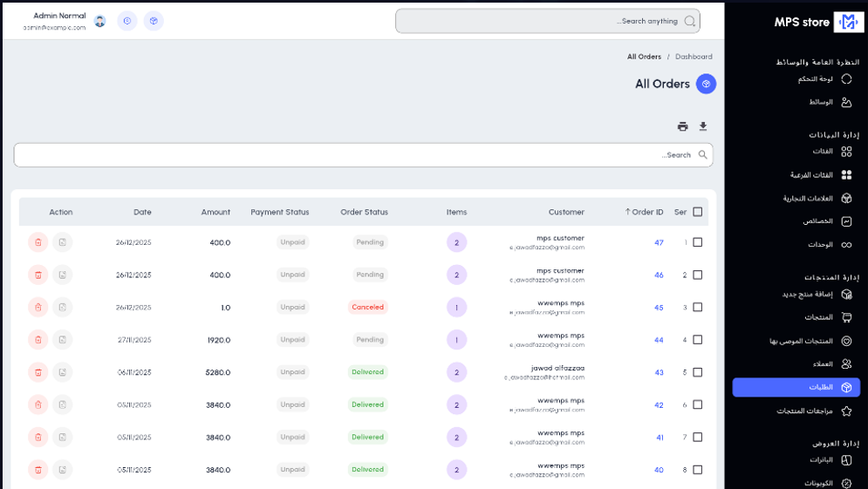Click the print icon above the table

[x=682, y=126]
